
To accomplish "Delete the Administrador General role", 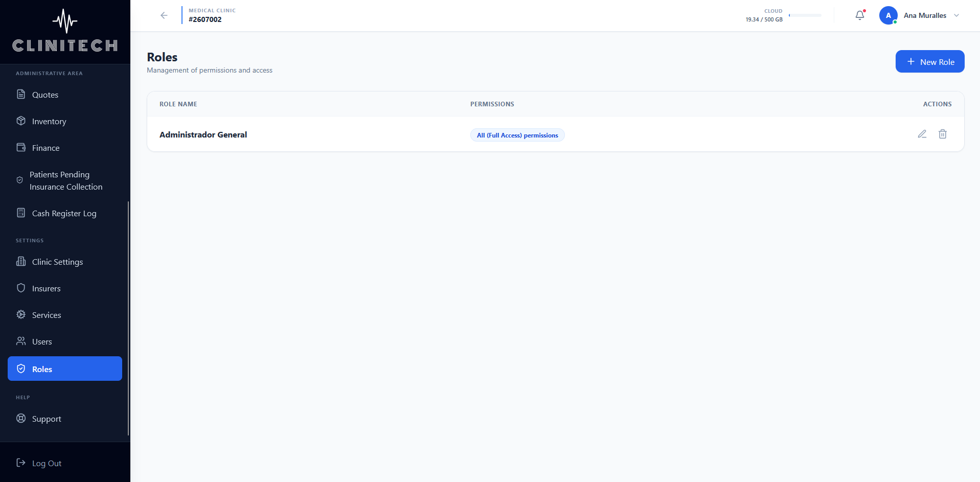I will pyautogui.click(x=943, y=134).
